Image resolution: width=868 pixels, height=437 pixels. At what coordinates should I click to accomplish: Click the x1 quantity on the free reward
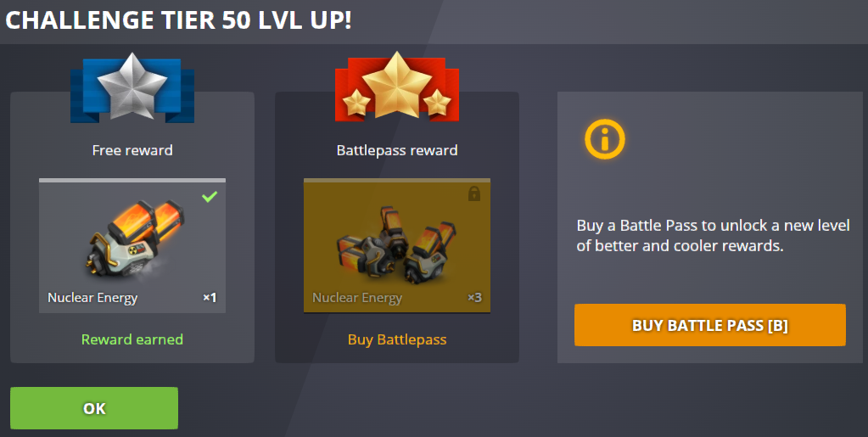[x=210, y=298]
